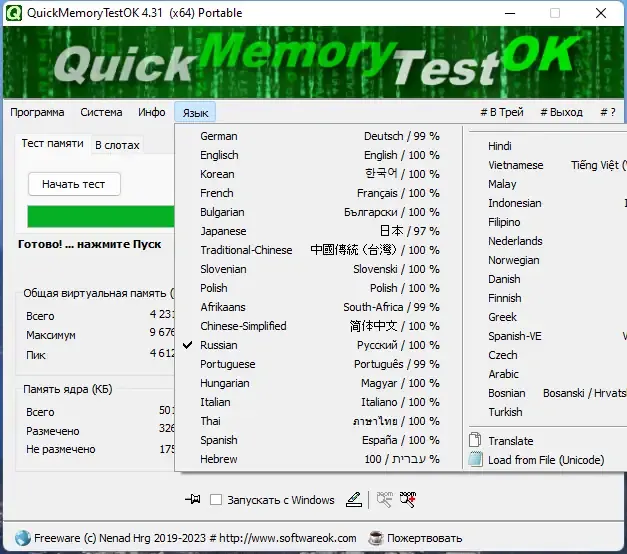
Task: Pick Slovenian from the menu
Action: [x=319, y=269]
